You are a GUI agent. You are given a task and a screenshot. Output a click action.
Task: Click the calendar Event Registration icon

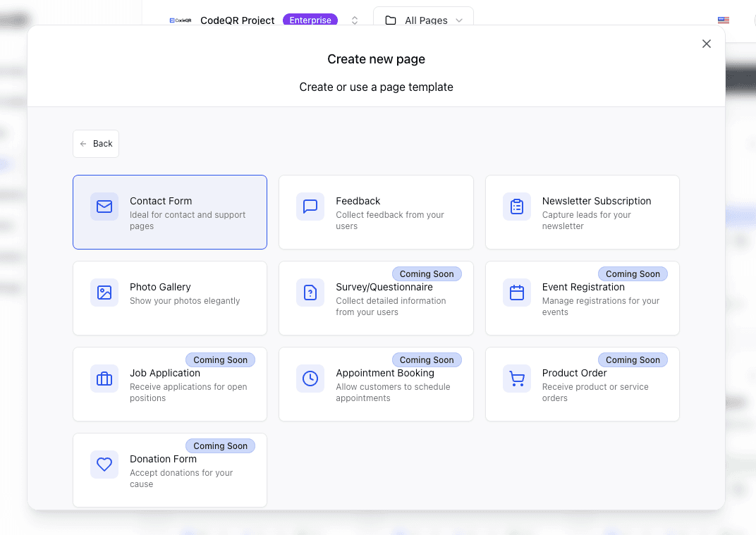click(x=517, y=293)
